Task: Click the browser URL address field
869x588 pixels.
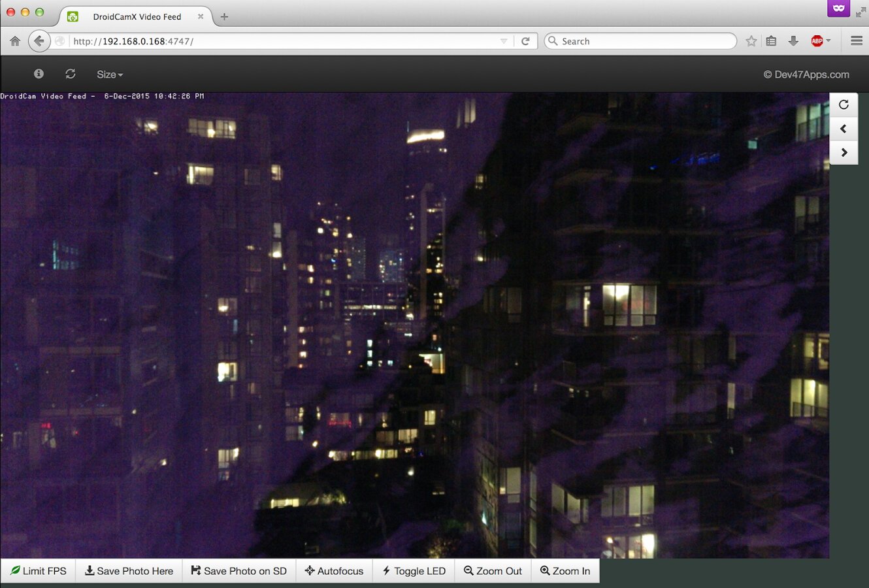Action: tap(281, 41)
